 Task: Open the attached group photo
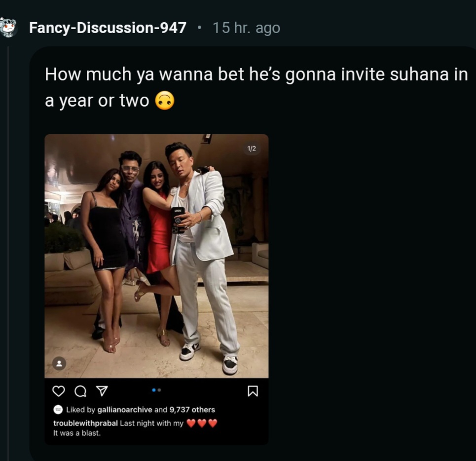tap(156, 256)
